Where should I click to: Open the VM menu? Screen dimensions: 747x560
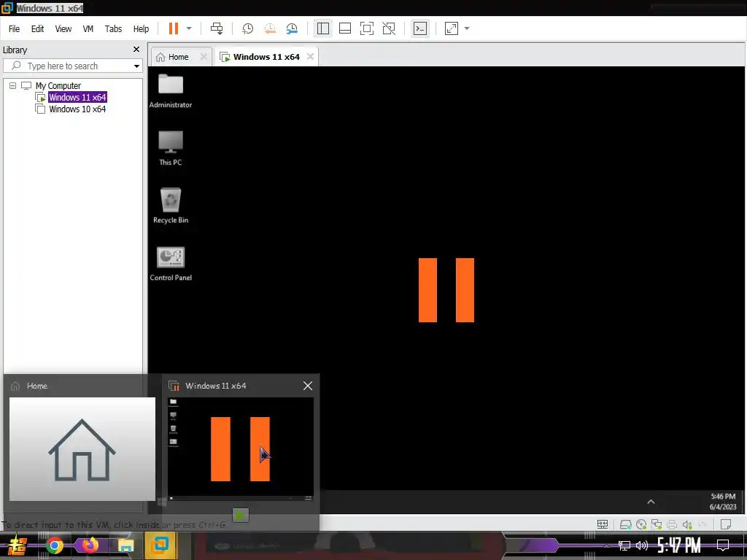88,29
